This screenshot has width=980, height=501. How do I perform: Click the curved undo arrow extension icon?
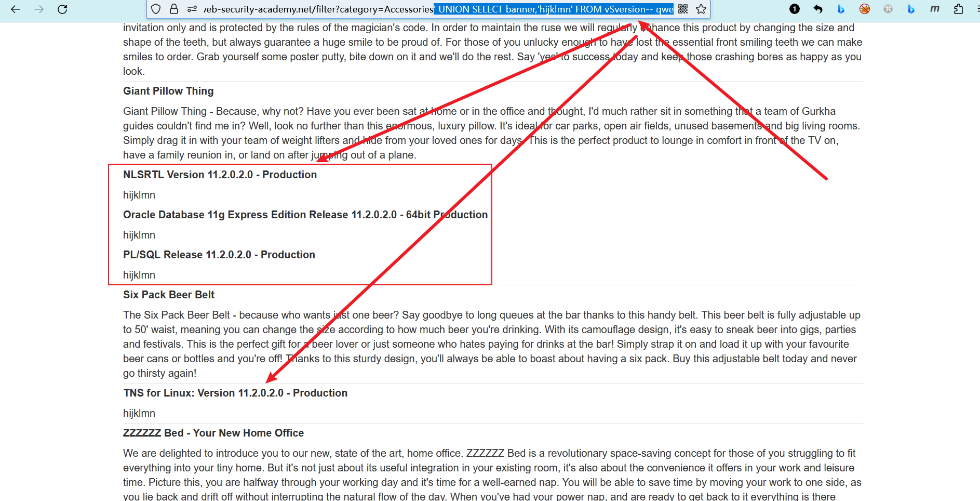[818, 9]
